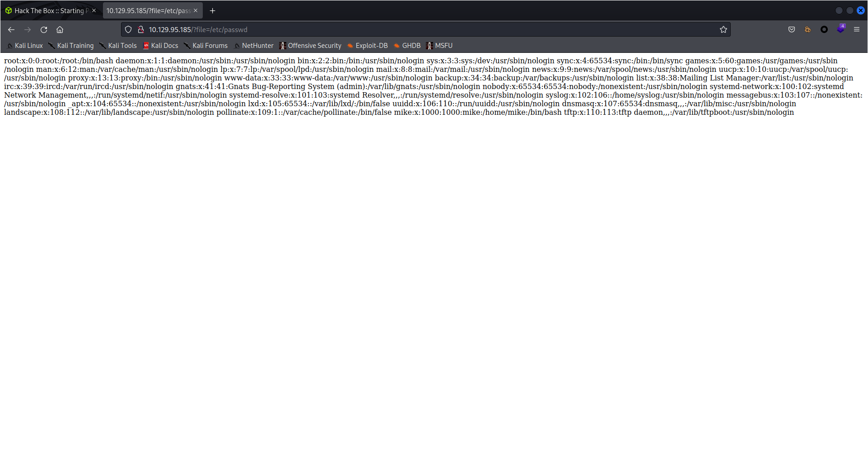View insecure connection padlock details
The width and height of the screenshot is (868, 475).
[141, 30]
